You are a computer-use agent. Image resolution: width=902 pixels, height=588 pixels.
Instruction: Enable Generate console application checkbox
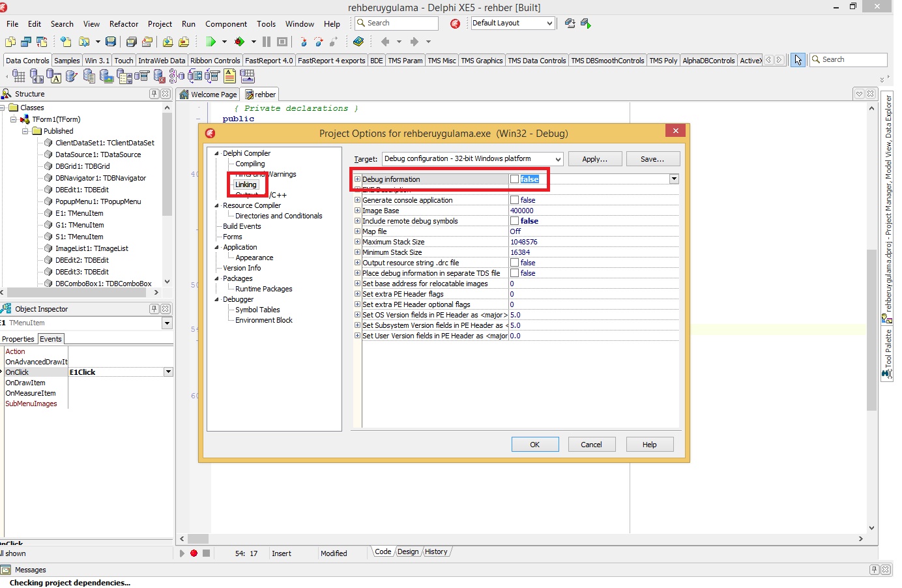(515, 200)
